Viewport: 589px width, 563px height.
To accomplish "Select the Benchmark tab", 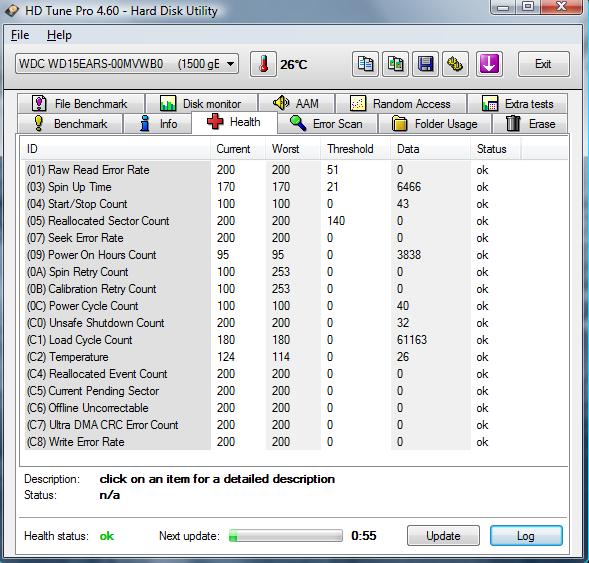I will 70,124.
